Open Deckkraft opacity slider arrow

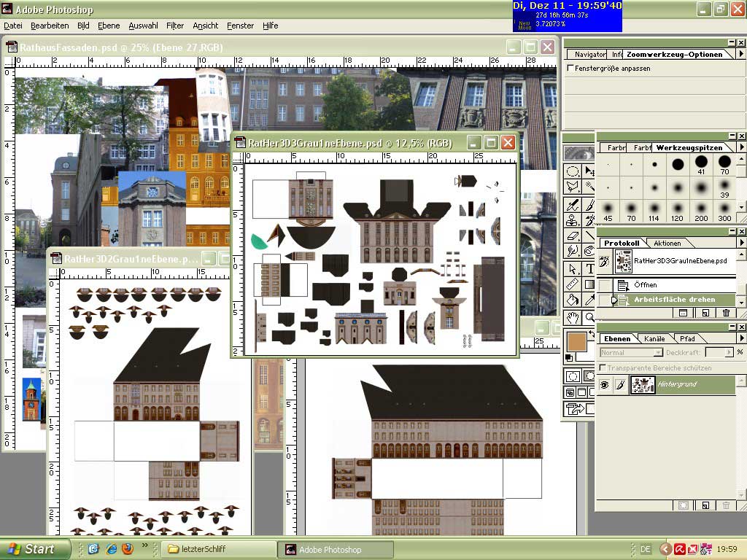coord(729,352)
